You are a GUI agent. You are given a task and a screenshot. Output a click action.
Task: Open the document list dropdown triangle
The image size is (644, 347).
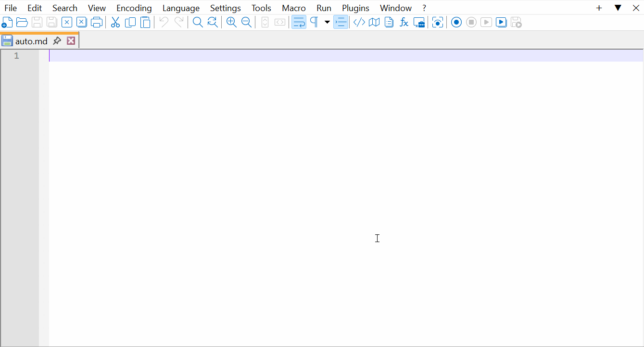[618, 8]
